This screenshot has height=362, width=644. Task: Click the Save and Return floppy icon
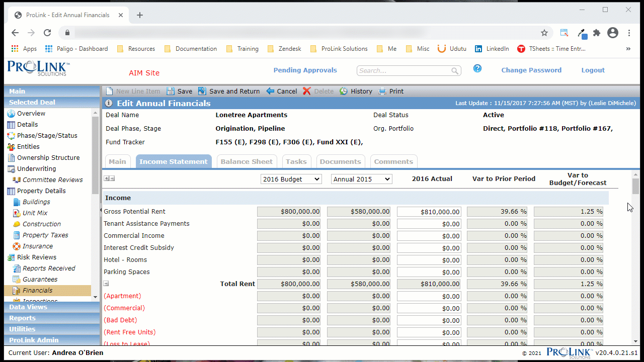pos(202,91)
